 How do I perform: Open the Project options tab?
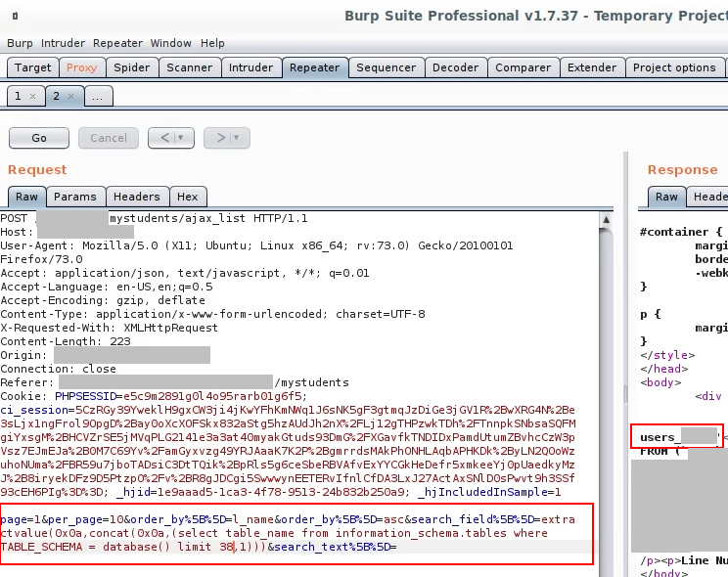pos(674,67)
